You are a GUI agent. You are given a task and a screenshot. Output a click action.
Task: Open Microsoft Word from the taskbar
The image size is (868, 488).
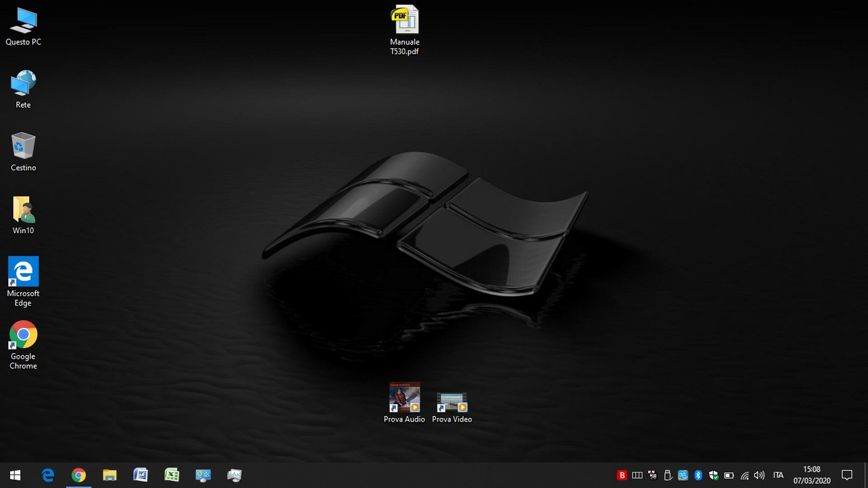140,475
